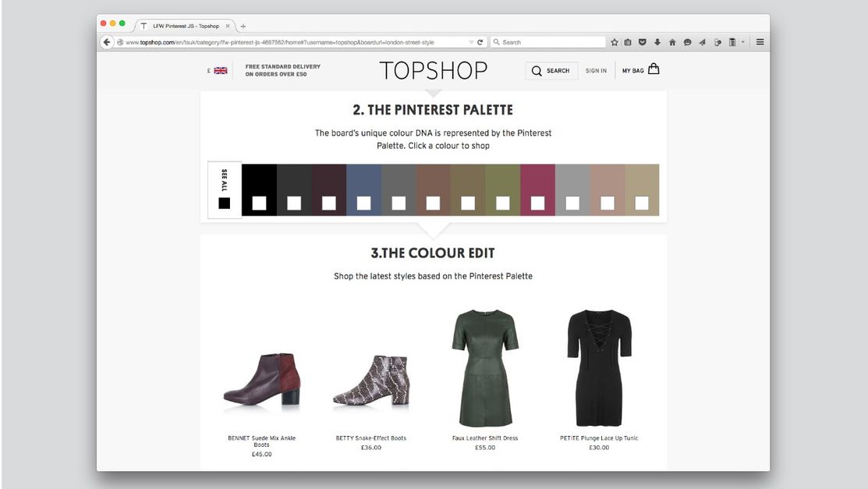Expand the search bar engine dropdown

click(x=495, y=42)
